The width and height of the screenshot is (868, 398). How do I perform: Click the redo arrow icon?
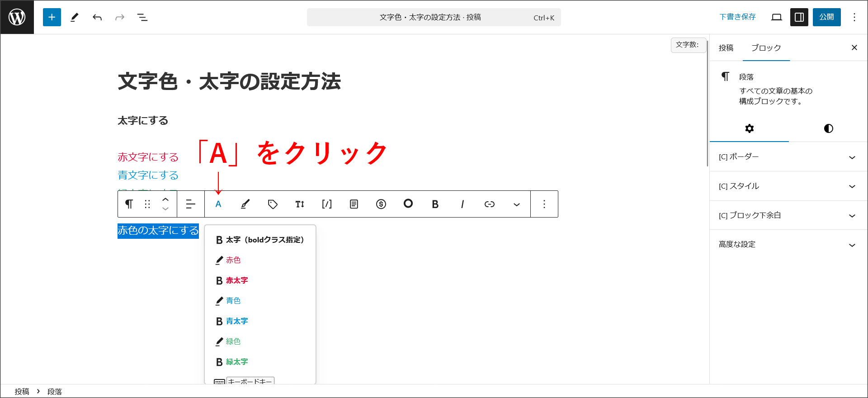pos(120,17)
